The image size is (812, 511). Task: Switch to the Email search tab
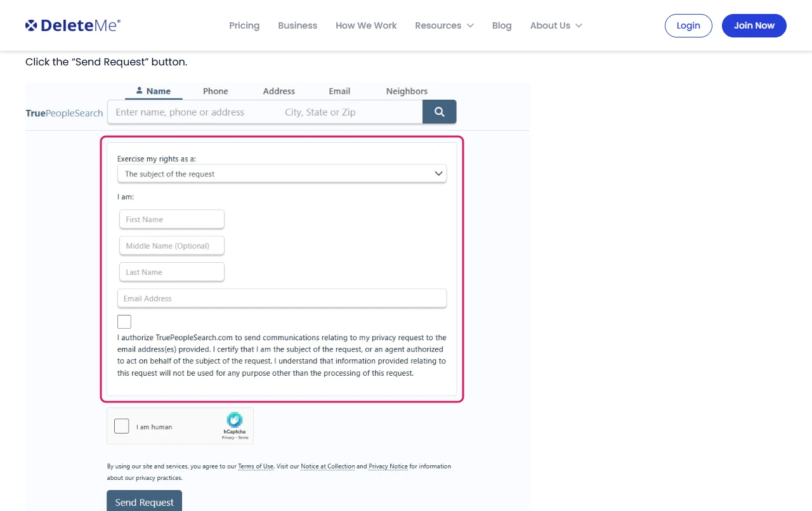[x=339, y=91]
